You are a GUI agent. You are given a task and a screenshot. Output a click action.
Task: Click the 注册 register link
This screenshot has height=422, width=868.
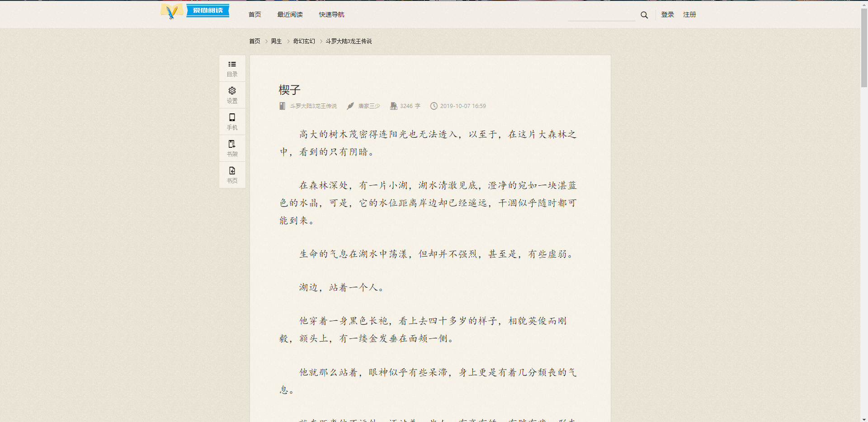pos(689,14)
